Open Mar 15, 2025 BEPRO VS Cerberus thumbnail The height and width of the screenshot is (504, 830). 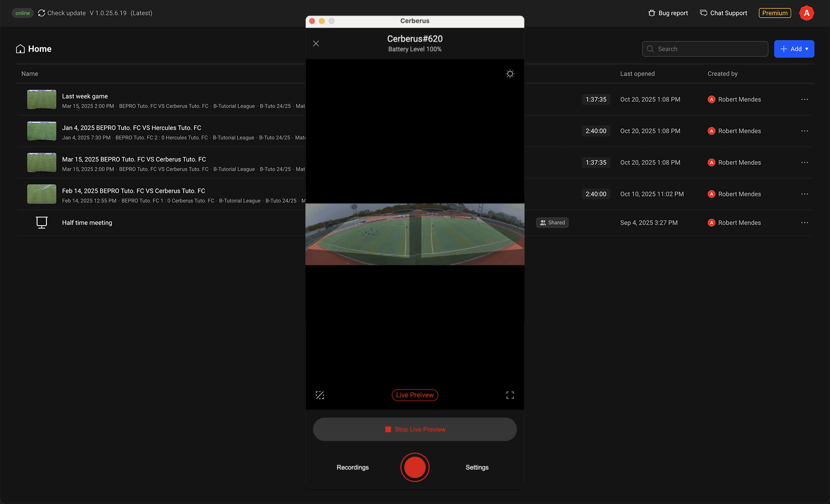[x=41, y=163]
